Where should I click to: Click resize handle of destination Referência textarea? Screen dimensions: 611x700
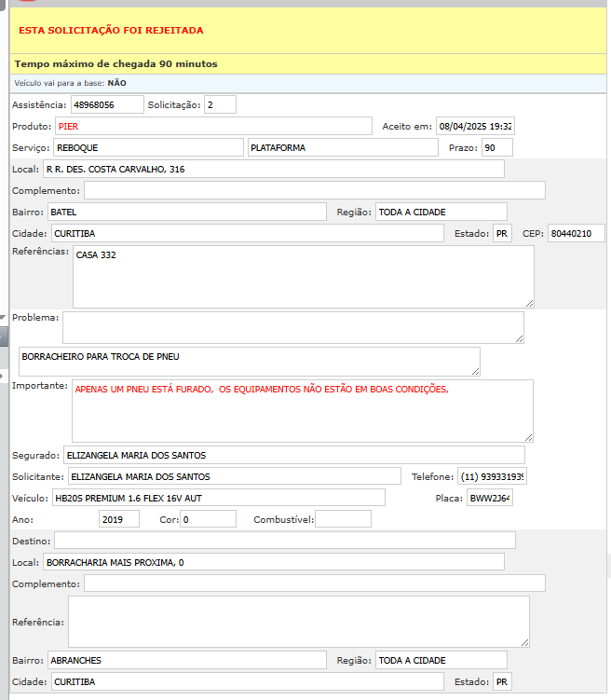coord(524,642)
